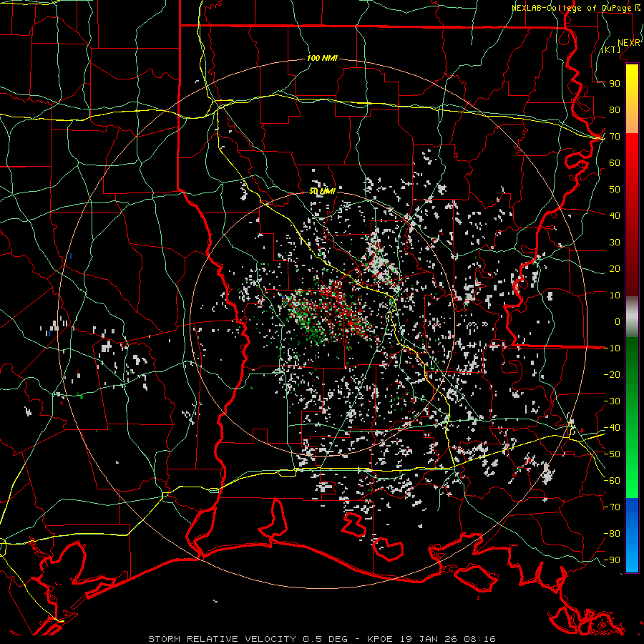The image size is (644, 644).
Task: Click the gray zero-velocity color bar segment
Action: coord(632,317)
